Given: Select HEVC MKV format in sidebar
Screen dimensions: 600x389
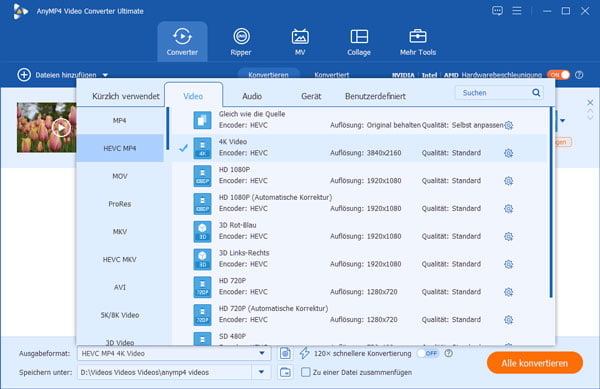Looking at the screenshot, I should [120, 259].
